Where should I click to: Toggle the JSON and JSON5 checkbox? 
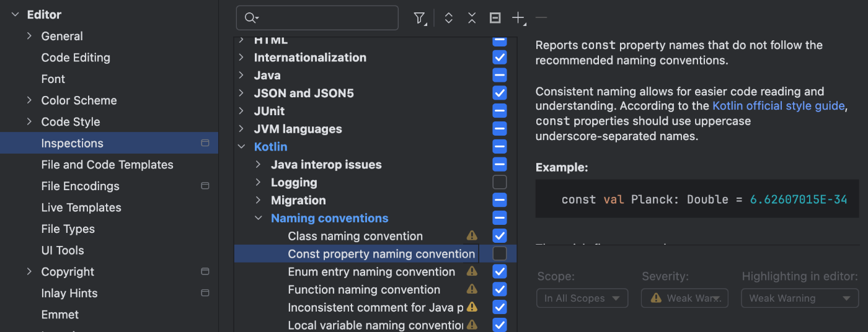click(500, 93)
